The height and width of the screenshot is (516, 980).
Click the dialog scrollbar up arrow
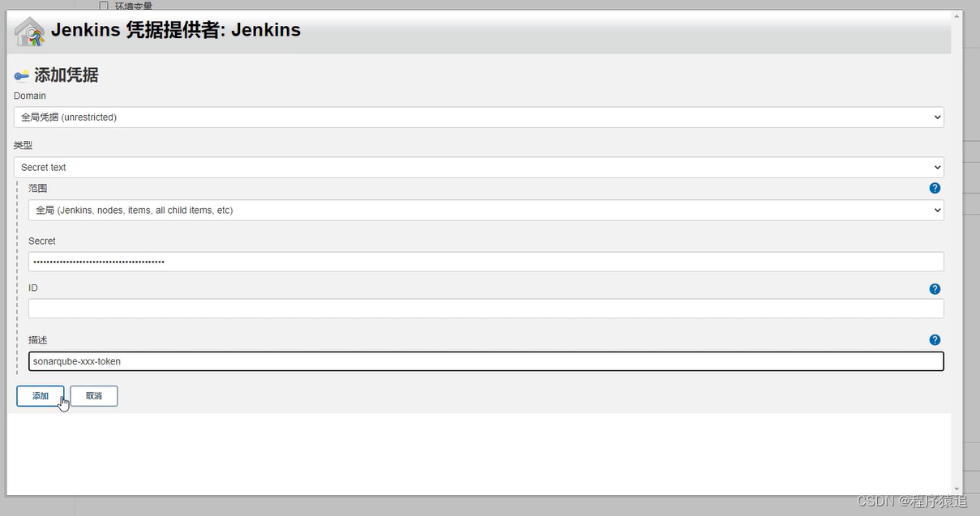click(956, 16)
